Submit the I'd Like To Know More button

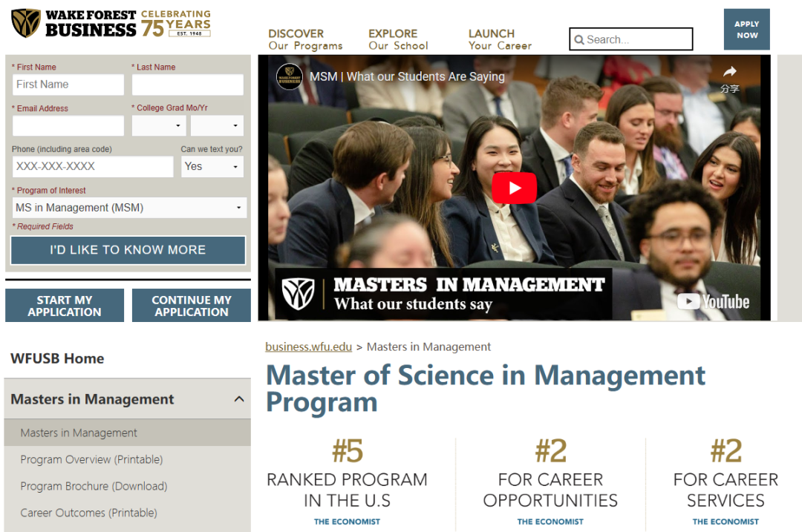coord(128,250)
